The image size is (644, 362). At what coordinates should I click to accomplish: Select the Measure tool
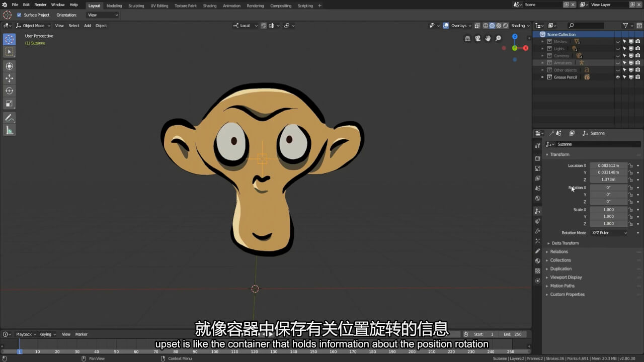[9, 130]
